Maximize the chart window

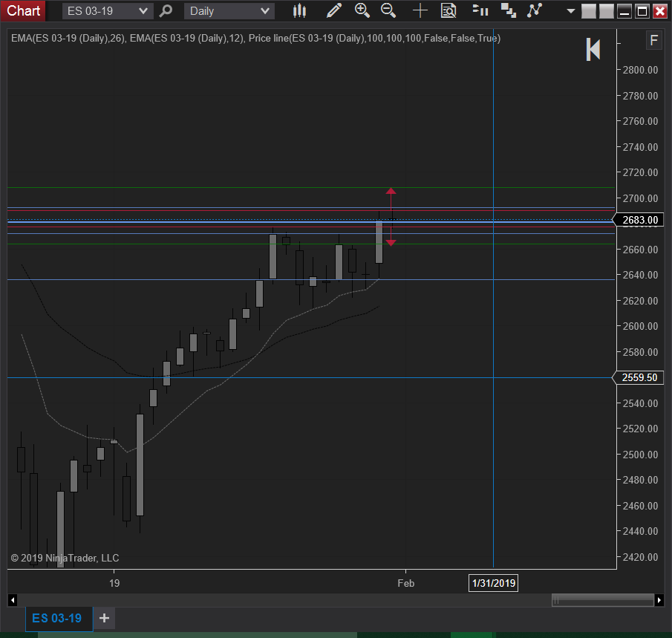[x=642, y=11]
